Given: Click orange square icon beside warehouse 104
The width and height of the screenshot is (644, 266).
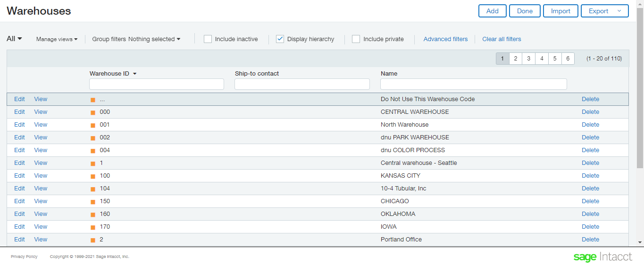Looking at the screenshot, I should [93, 189].
